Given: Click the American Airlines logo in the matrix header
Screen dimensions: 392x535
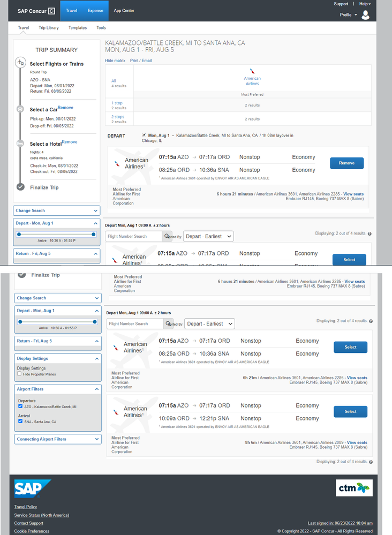Looking at the screenshot, I should (x=252, y=71).
